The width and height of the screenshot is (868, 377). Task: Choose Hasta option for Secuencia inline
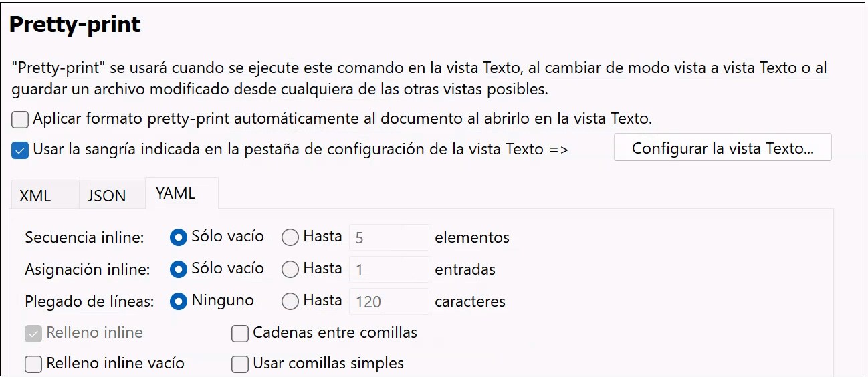(290, 237)
